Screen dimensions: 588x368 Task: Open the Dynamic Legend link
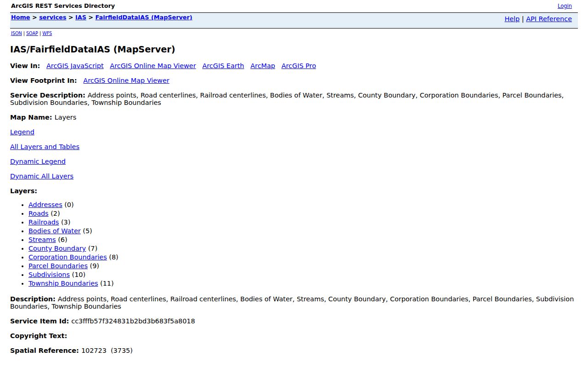tap(38, 161)
